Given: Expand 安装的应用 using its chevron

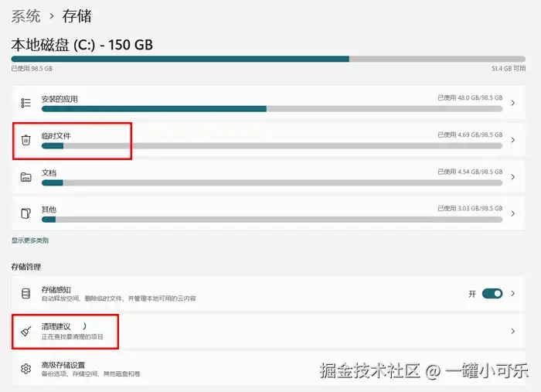Looking at the screenshot, I should point(512,103).
